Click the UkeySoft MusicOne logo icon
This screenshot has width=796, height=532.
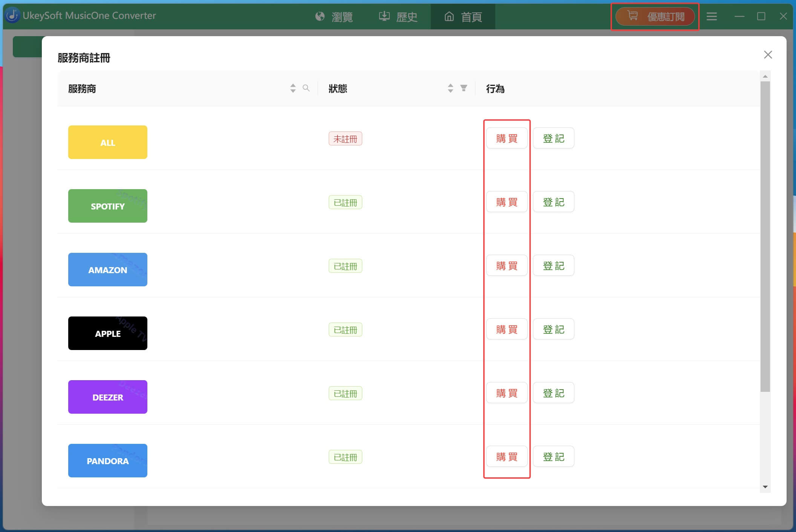[12, 15]
